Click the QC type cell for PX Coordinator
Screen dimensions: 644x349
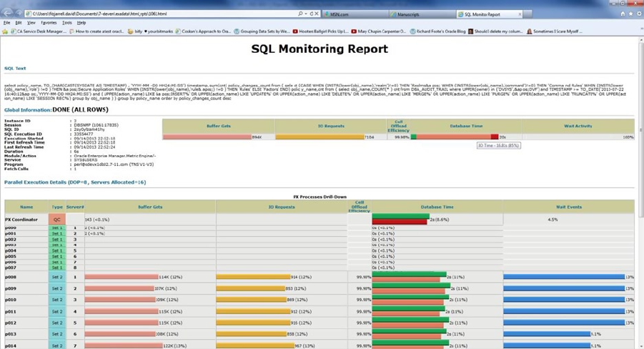tap(56, 220)
